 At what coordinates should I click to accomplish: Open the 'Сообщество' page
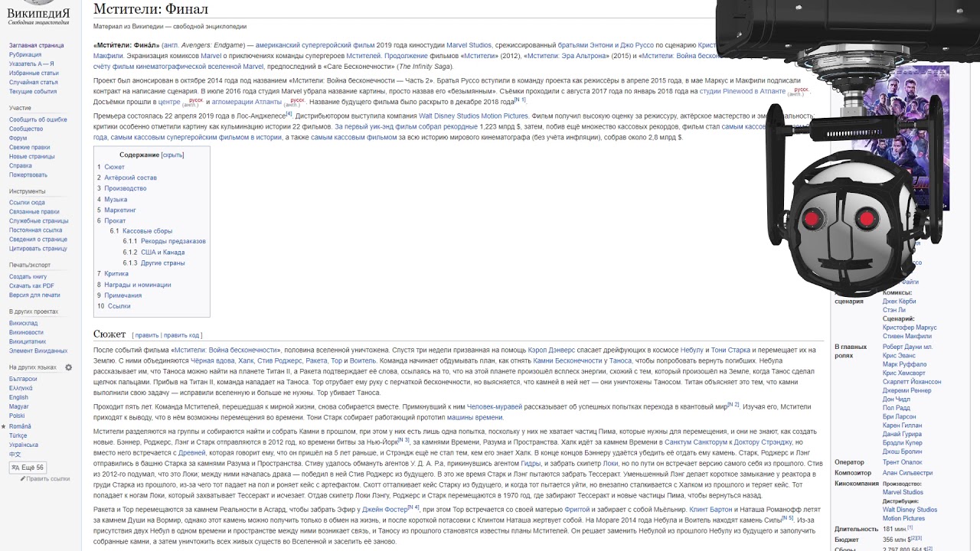click(26, 129)
